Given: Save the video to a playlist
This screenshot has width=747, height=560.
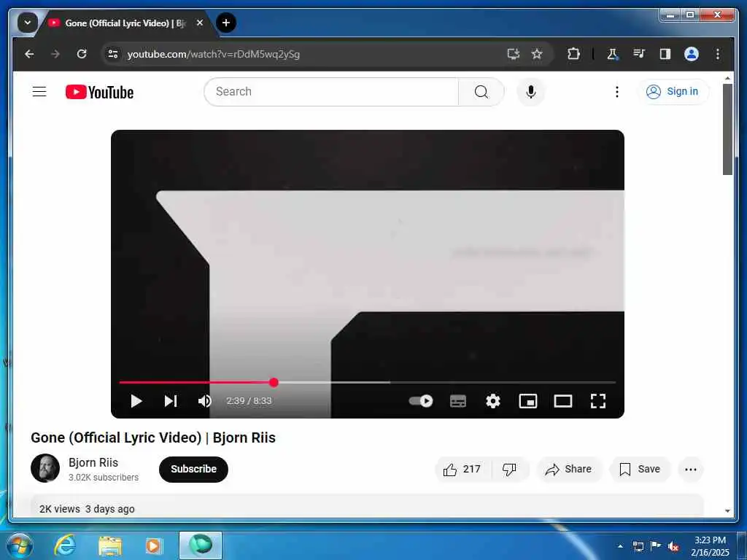Looking at the screenshot, I should [640, 470].
